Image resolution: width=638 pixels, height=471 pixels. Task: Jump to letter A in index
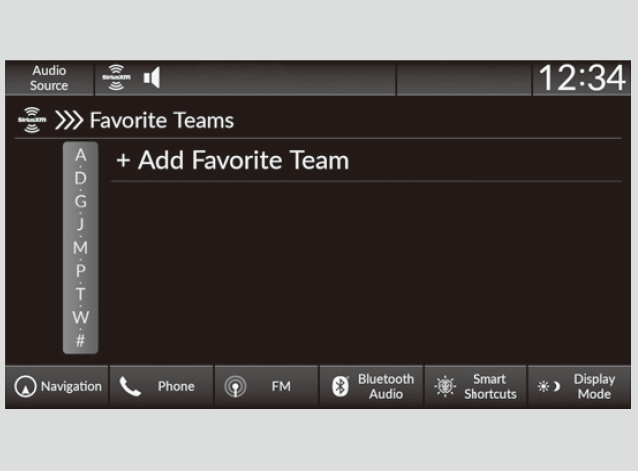coord(81,156)
